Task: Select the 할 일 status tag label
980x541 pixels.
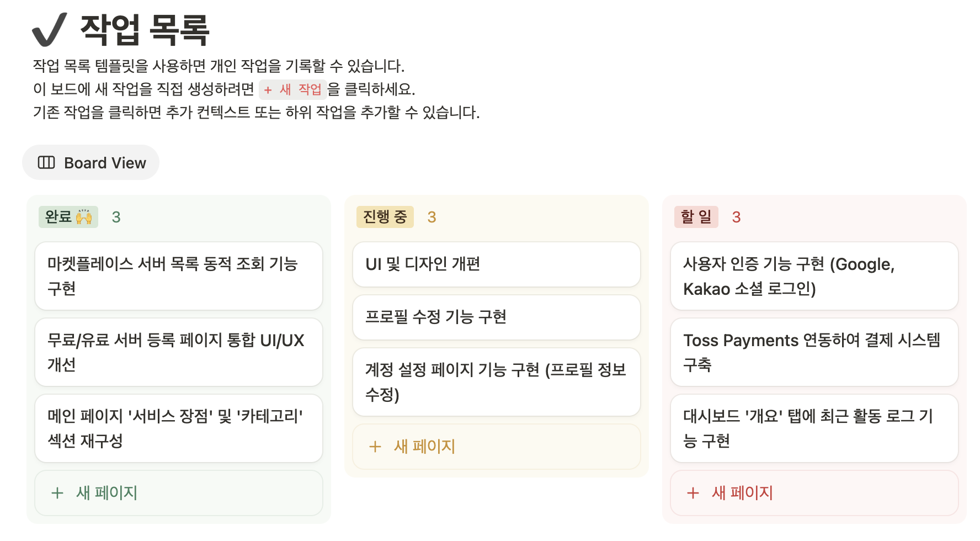Action: (696, 217)
